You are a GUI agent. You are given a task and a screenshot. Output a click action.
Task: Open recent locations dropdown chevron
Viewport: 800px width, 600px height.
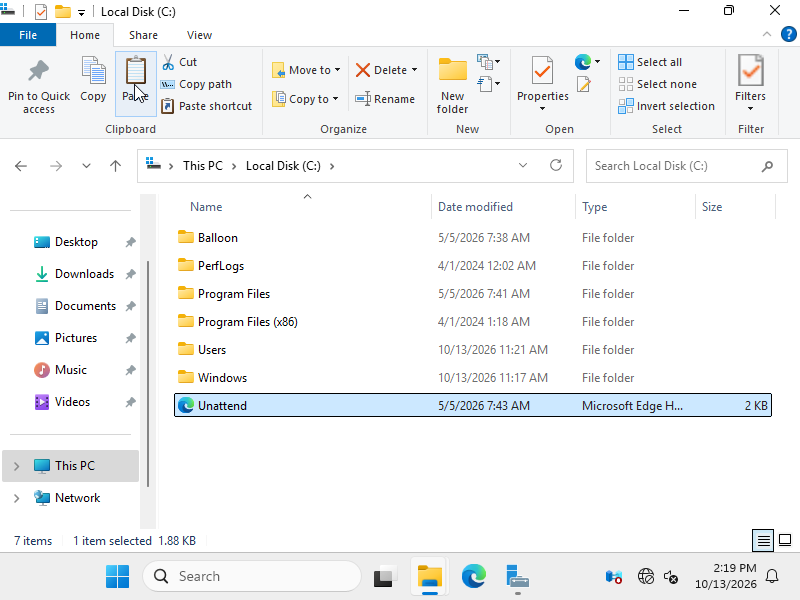click(86, 166)
